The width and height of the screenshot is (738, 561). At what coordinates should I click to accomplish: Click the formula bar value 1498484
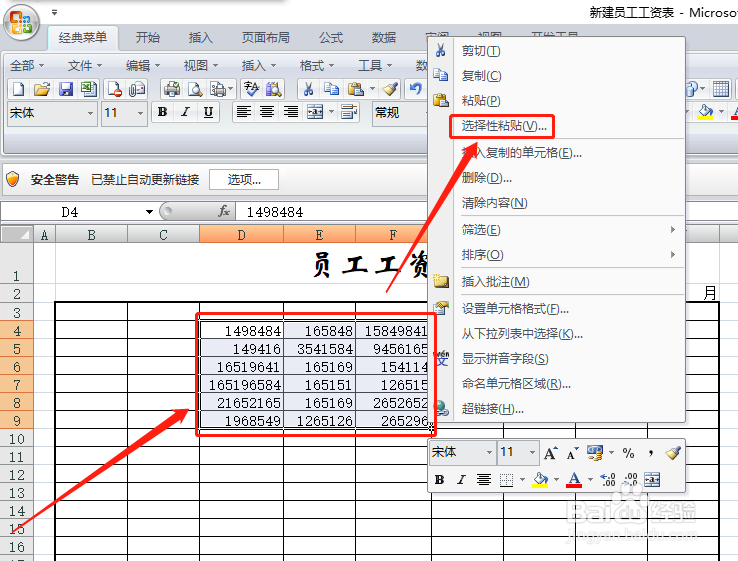click(x=275, y=212)
